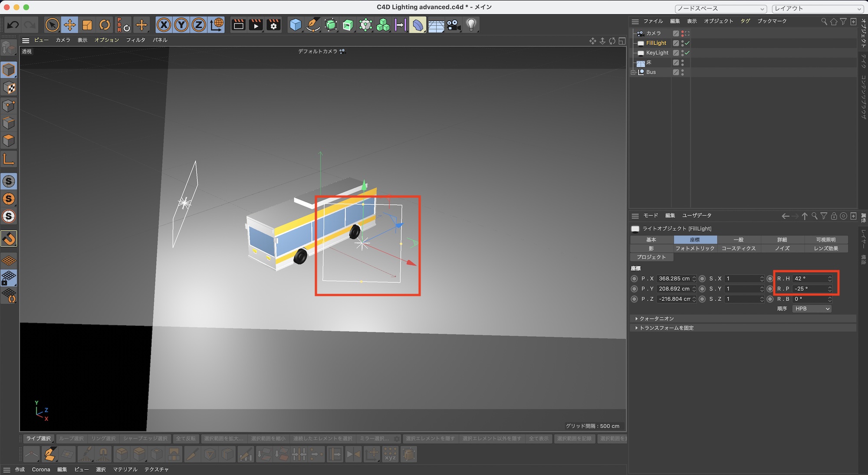Switch to the 一般 tab
868x475 pixels.
738,239
